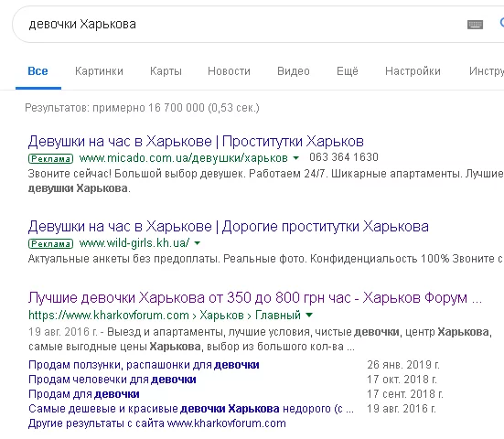Expand the 'Ещё' menu

click(348, 71)
